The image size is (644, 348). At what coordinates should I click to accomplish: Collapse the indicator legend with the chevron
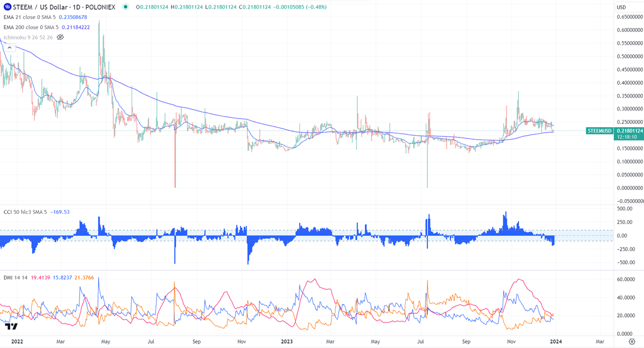[x=9, y=48]
